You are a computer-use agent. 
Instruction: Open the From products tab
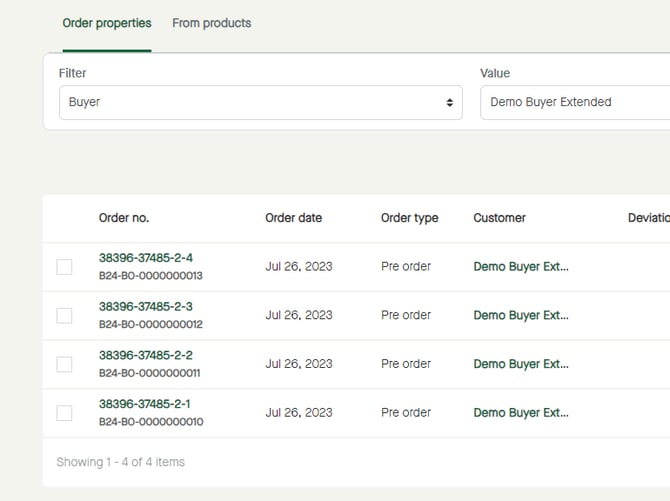coord(212,23)
